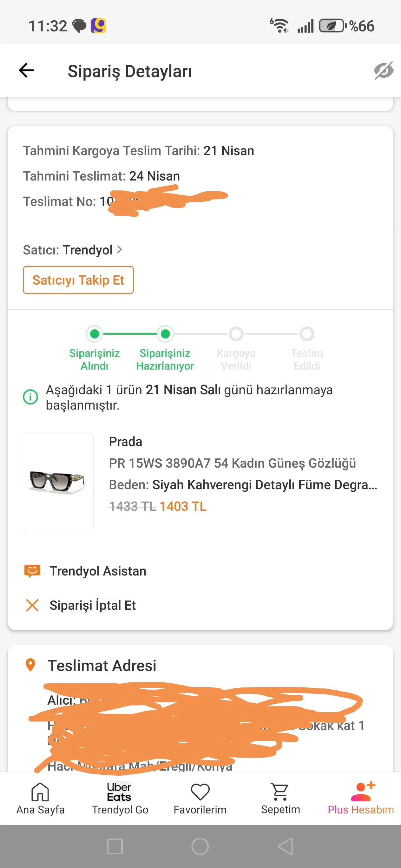This screenshot has width=401, height=868.
Task: Go to Ana Sayfa tab
Action: tap(40, 798)
